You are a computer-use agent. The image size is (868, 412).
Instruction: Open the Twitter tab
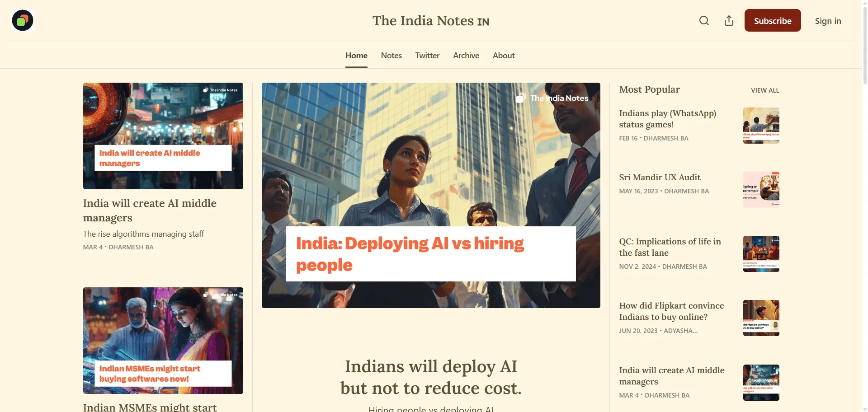[427, 56]
